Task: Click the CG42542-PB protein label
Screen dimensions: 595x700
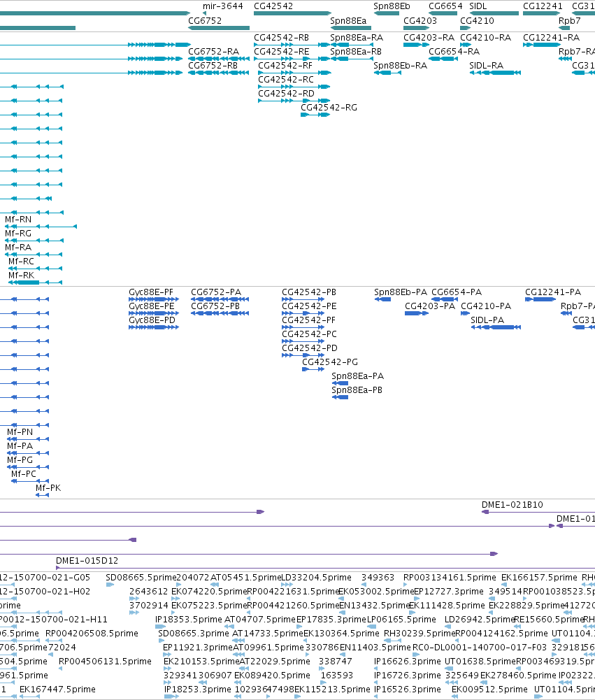Action: pyautogui.click(x=309, y=292)
